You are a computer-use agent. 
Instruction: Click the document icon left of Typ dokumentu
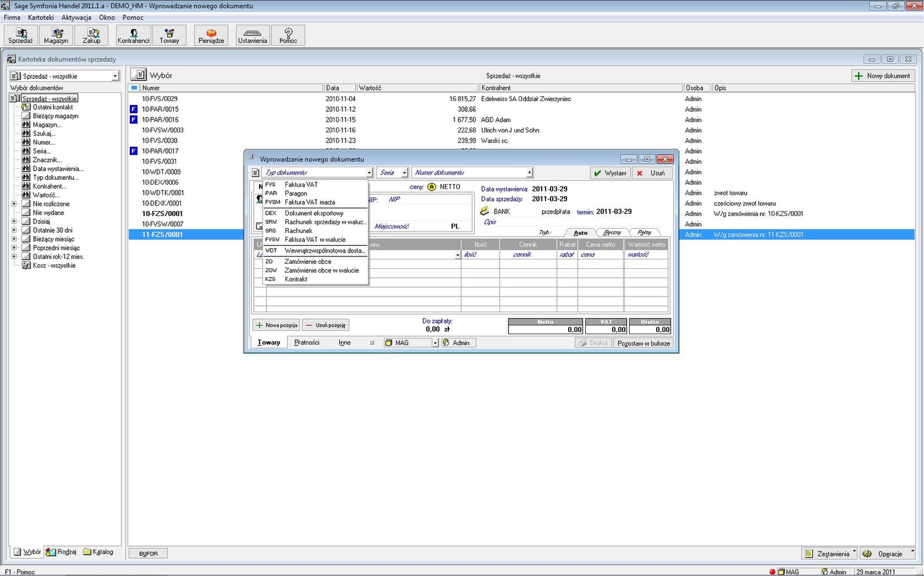[256, 173]
